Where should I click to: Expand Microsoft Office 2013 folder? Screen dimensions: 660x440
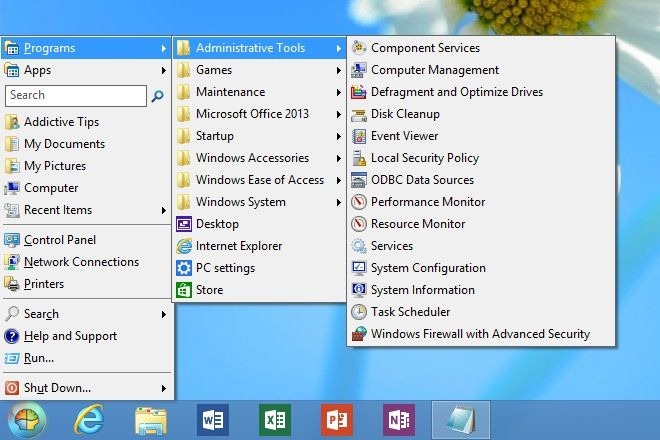click(x=258, y=114)
